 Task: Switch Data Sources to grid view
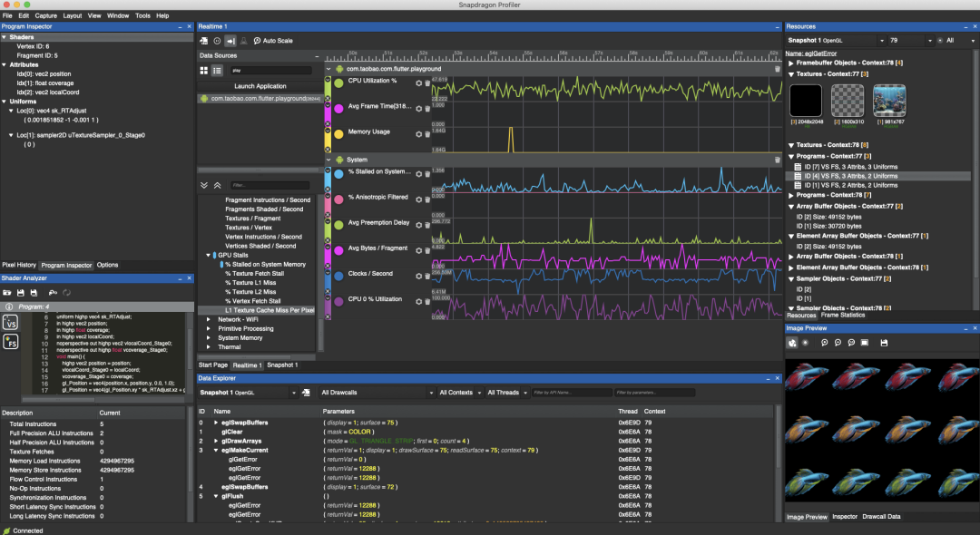(204, 71)
